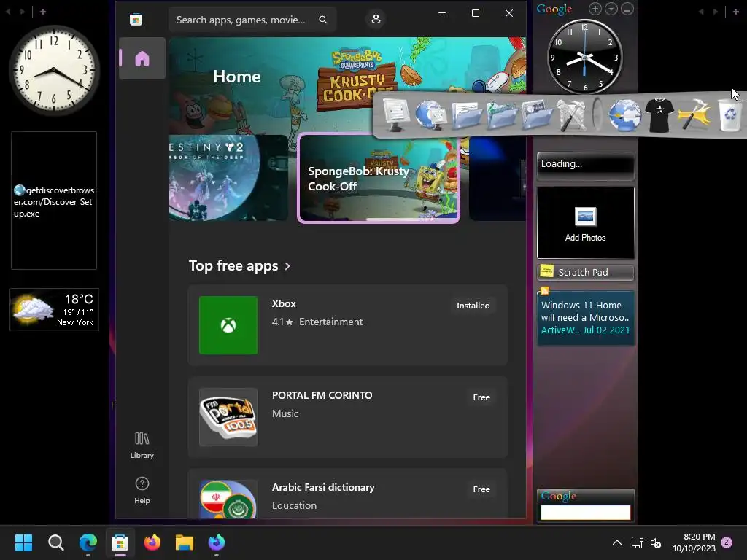This screenshot has width=747, height=560.
Task: Launch Microsoft Edge from taskbar
Action: coord(88,542)
